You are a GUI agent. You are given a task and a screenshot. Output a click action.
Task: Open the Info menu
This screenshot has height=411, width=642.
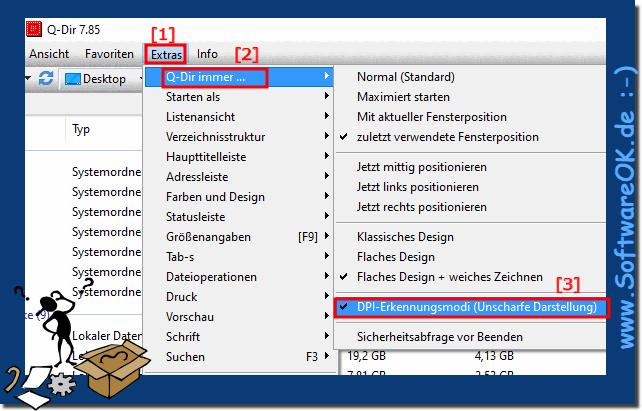(x=207, y=54)
